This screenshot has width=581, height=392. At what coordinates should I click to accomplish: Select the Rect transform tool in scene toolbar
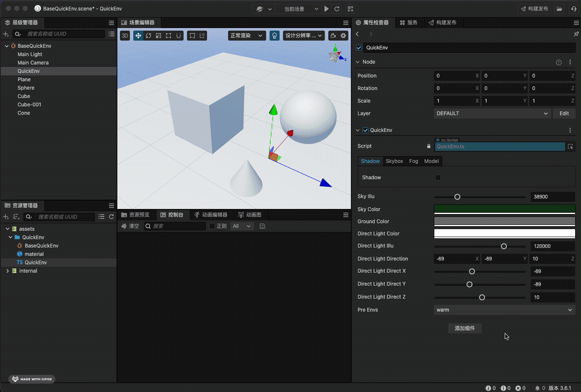(x=168, y=36)
